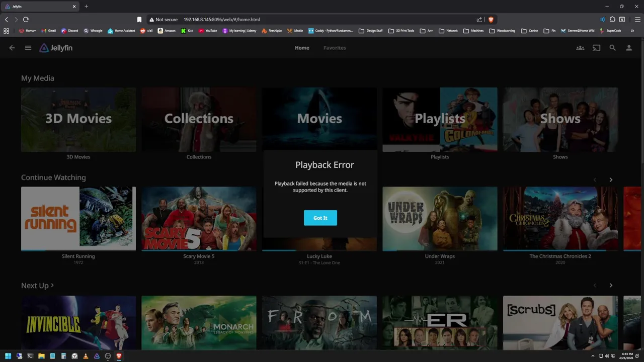The image size is (644, 362).
Task: Open the Monarch Next Up card
Action: coord(199,323)
